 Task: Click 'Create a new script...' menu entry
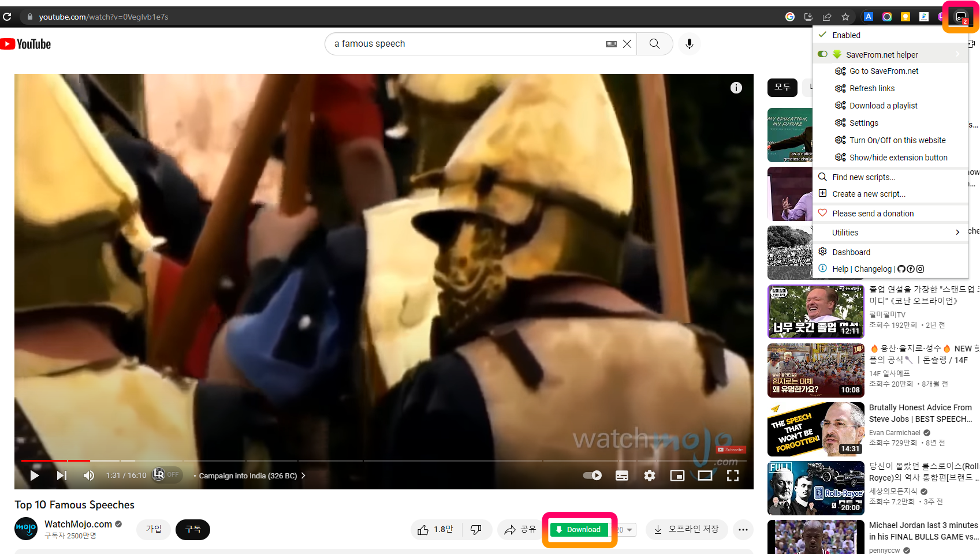(890, 194)
